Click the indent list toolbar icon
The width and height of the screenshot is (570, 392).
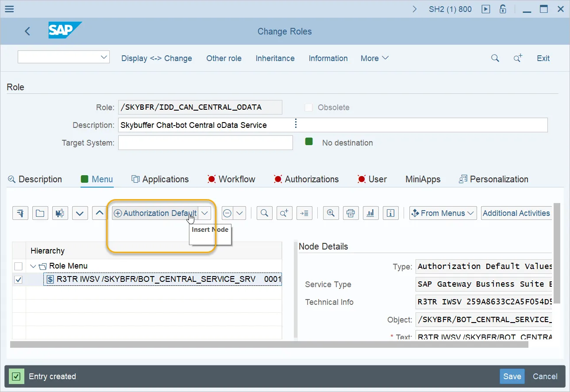pos(304,213)
